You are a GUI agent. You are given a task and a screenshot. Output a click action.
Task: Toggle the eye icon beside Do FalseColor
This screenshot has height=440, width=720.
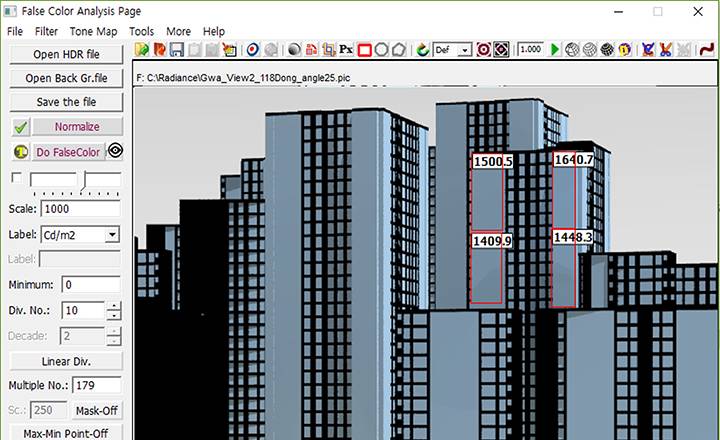[x=116, y=152]
